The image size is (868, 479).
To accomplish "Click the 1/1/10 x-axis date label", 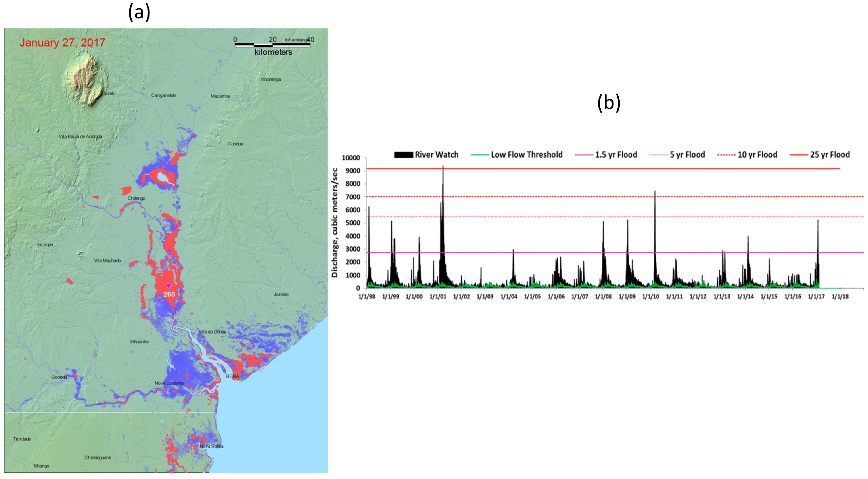I will click(651, 297).
